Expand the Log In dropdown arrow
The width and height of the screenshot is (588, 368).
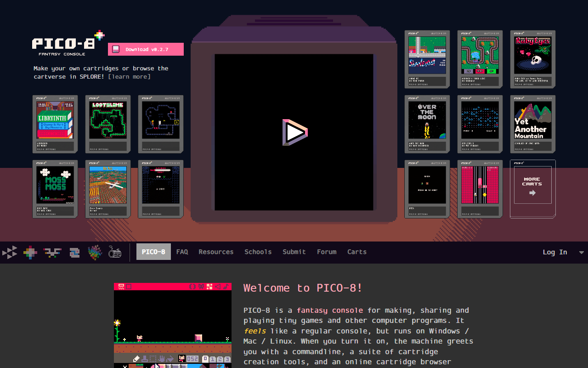point(581,253)
